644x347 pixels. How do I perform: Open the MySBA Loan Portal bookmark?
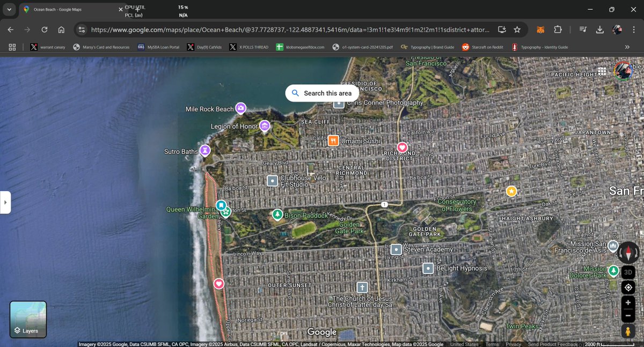click(158, 47)
